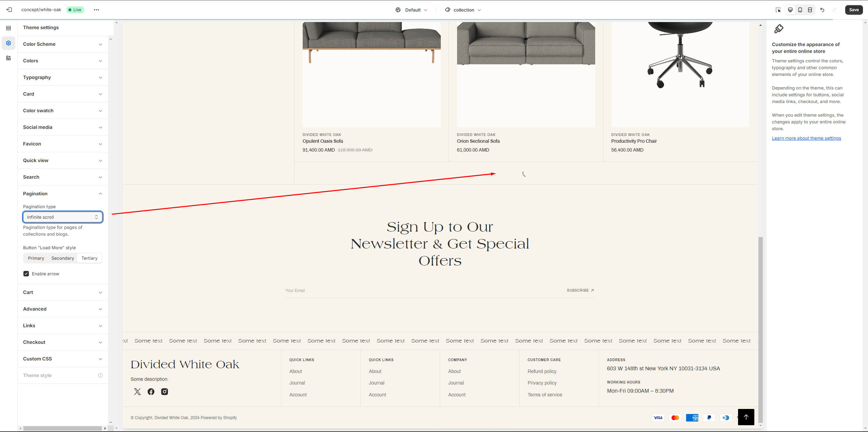Collapse the Pagination settings section
This screenshot has height=432, width=868.
point(62,194)
